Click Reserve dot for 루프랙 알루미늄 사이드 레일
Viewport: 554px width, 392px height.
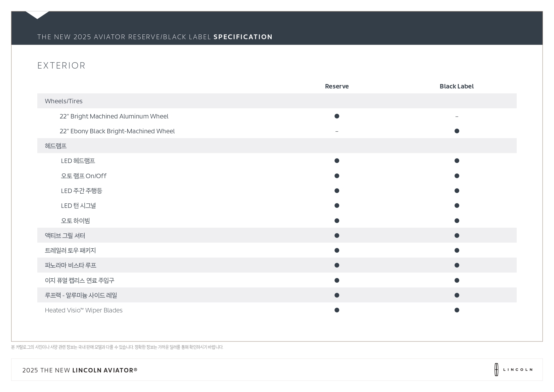(x=337, y=295)
